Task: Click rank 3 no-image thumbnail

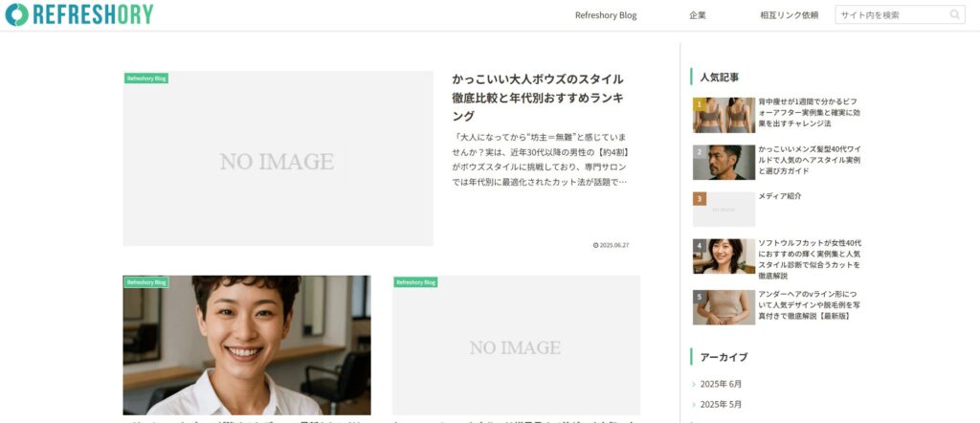Action: point(724,210)
